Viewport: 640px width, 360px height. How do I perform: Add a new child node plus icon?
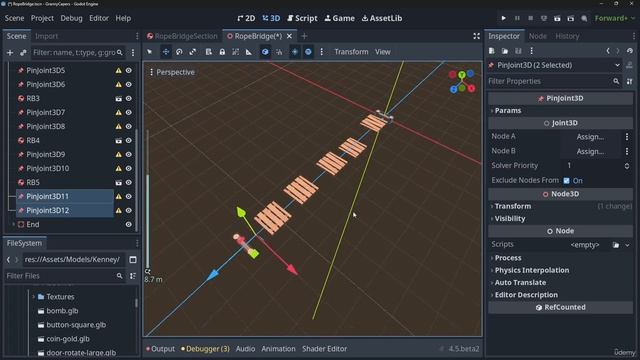click(10, 53)
